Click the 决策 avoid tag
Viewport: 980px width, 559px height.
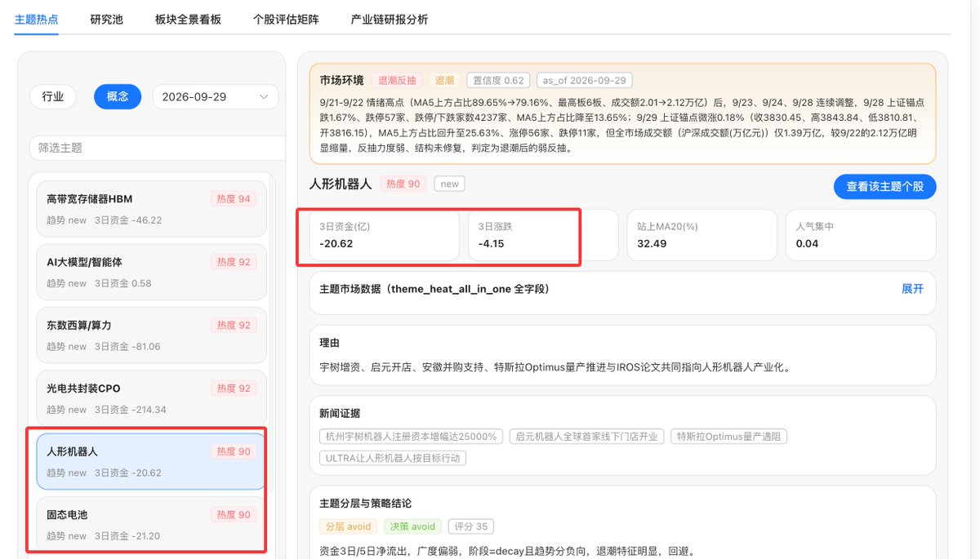click(x=412, y=526)
